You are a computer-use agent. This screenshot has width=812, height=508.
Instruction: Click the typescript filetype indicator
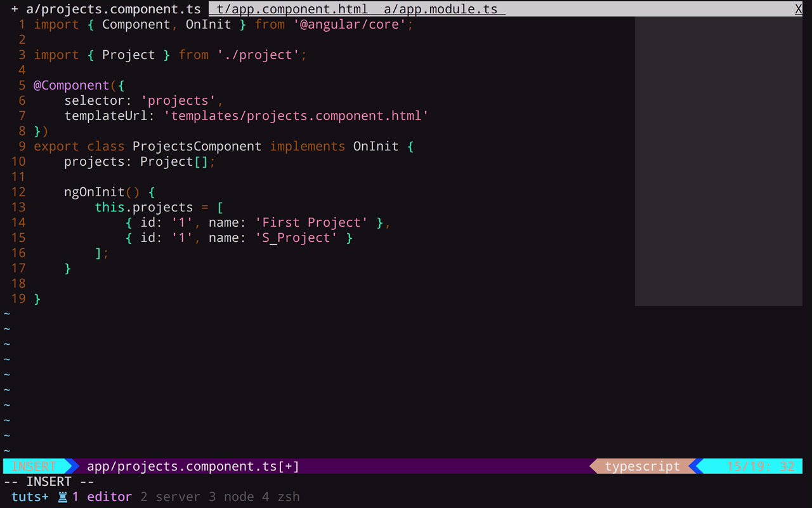(x=642, y=466)
